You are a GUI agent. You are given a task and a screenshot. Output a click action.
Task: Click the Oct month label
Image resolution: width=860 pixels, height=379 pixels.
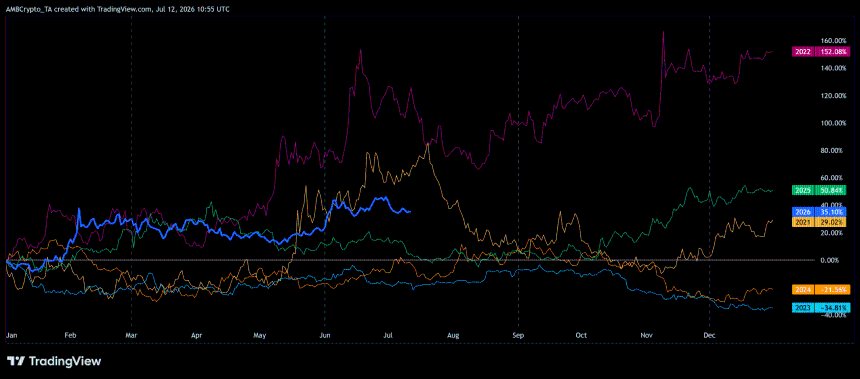[581, 334]
